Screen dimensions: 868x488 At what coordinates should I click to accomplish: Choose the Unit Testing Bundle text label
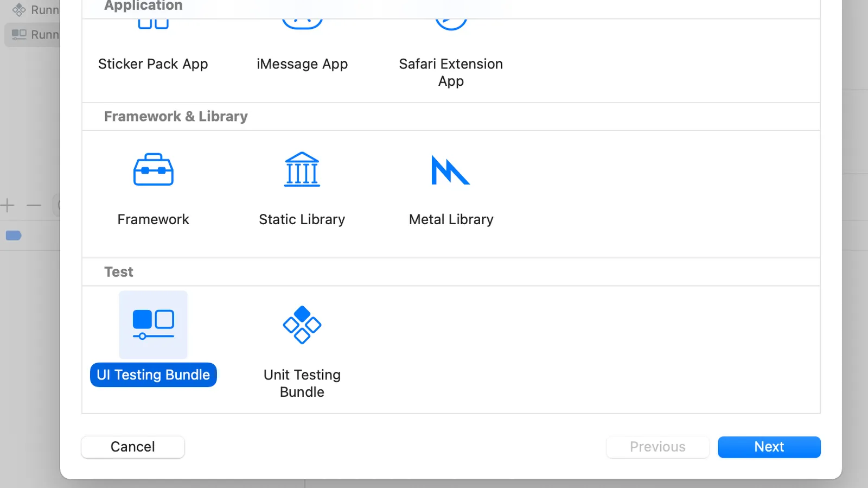302,383
